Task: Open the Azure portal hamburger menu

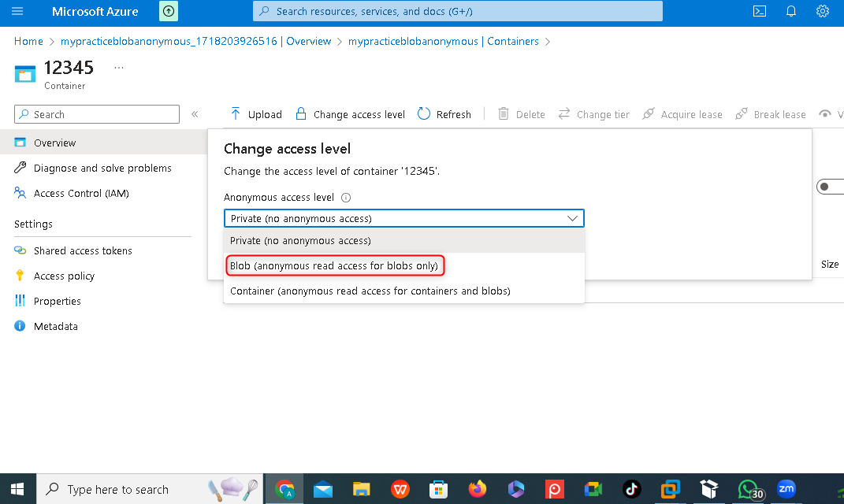Action: [17, 11]
